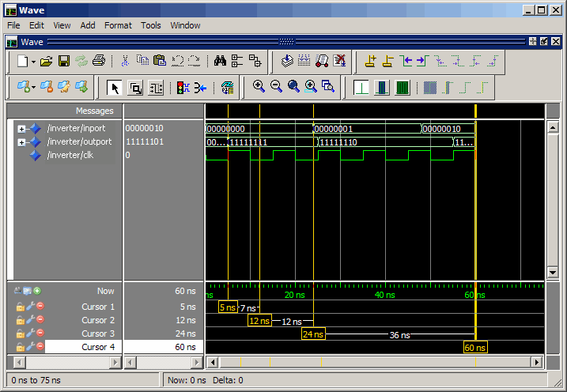The image size is (567, 392).
Task: Click the Zoom Out magnifier icon
Action: coord(276,87)
